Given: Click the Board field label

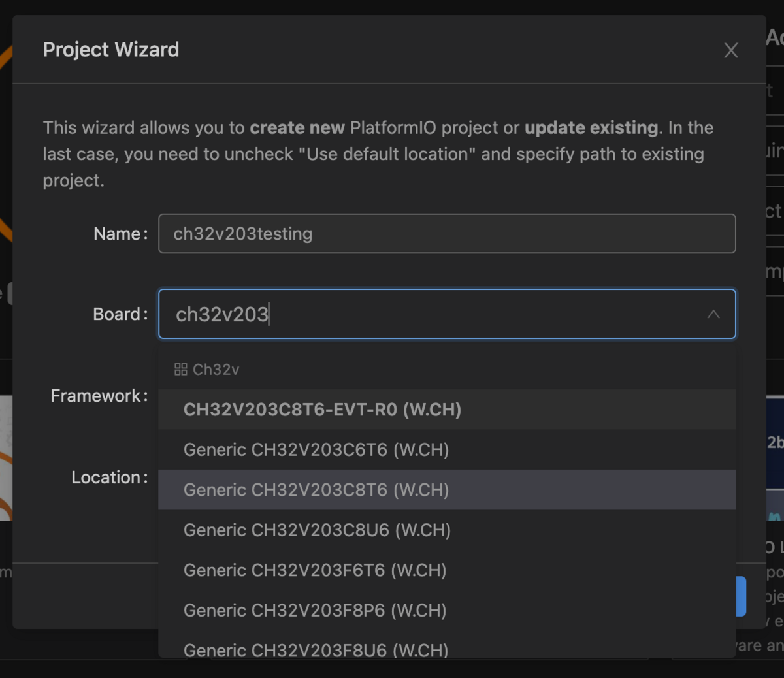Looking at the screenshot, I should click(121, 314).
